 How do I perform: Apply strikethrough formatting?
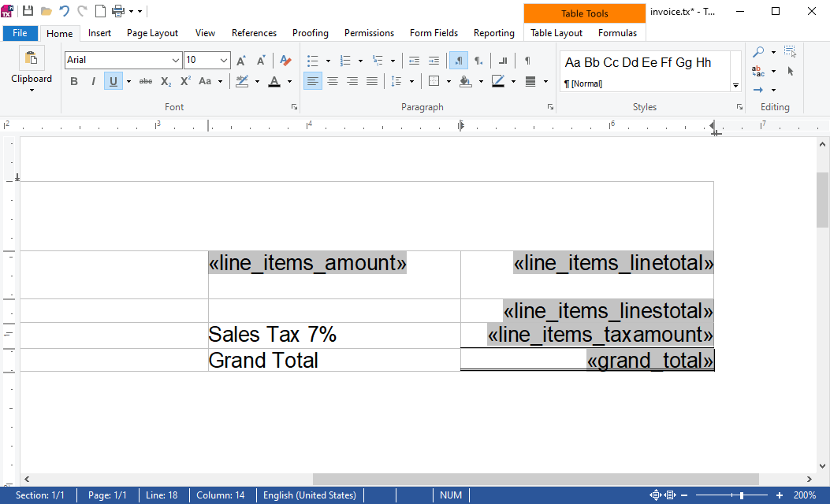[x=146, y=81]
